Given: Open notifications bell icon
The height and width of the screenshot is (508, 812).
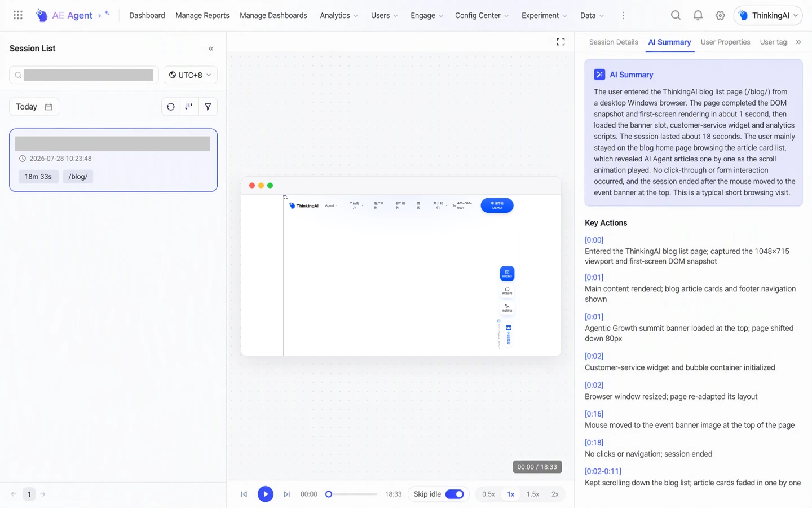Looking at the screenshot, I should click(x=698, y=15).
